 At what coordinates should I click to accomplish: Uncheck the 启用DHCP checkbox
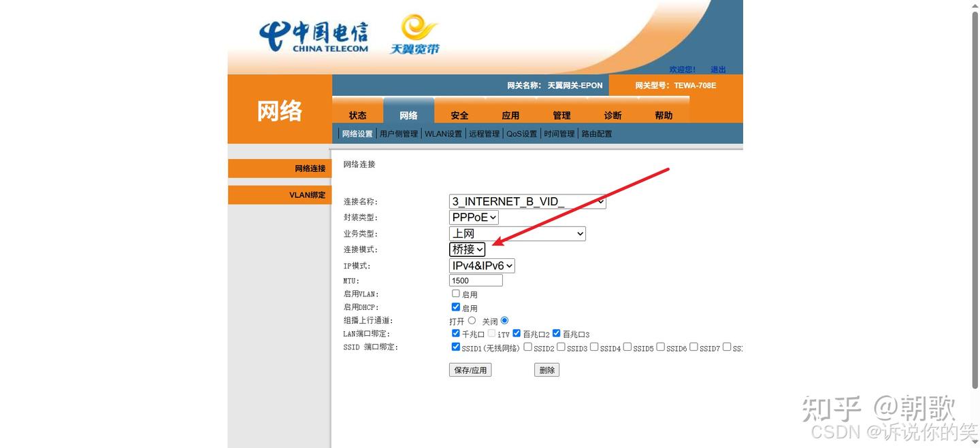(x=456, y=307)
